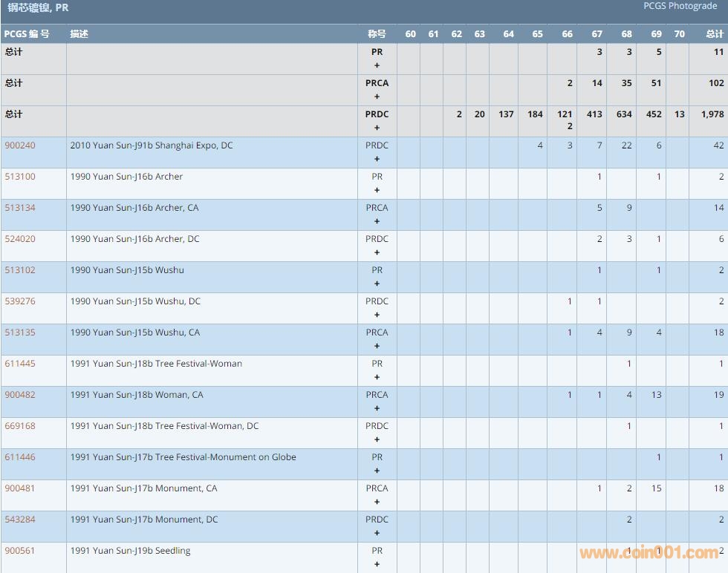Screen dimensions: 728x573
Task: Expand plus sign under PRCA total row
Action: 377,96
